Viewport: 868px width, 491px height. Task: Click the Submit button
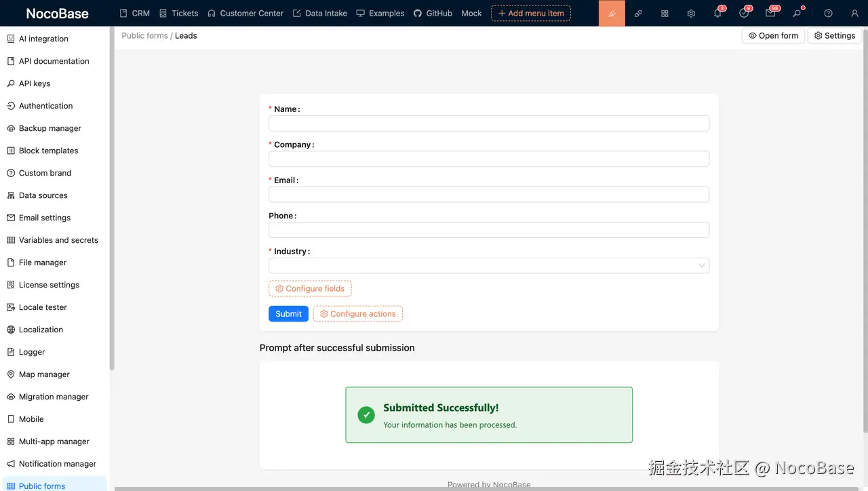(x=288, y=313)
